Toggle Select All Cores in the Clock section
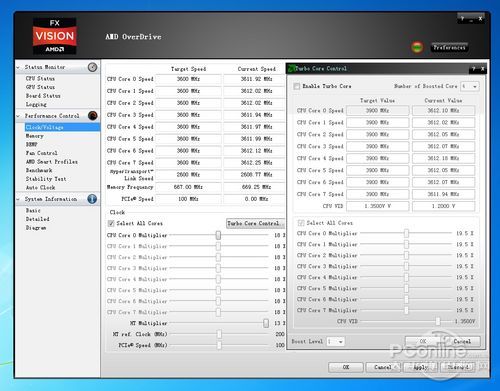 pos(111,223)
